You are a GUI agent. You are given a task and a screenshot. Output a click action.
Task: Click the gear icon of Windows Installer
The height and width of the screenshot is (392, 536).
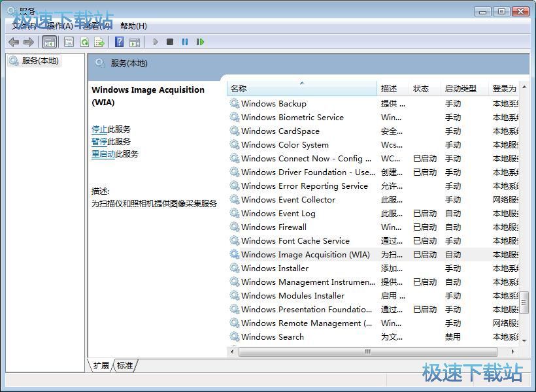[235, 268]
